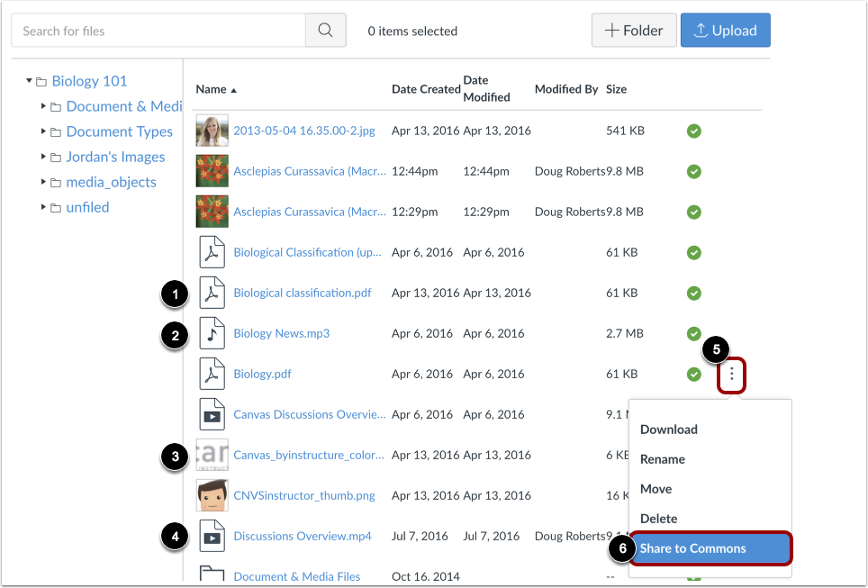Click the Search for files field
Screen dimensions: 868x588
click(158, 31)
